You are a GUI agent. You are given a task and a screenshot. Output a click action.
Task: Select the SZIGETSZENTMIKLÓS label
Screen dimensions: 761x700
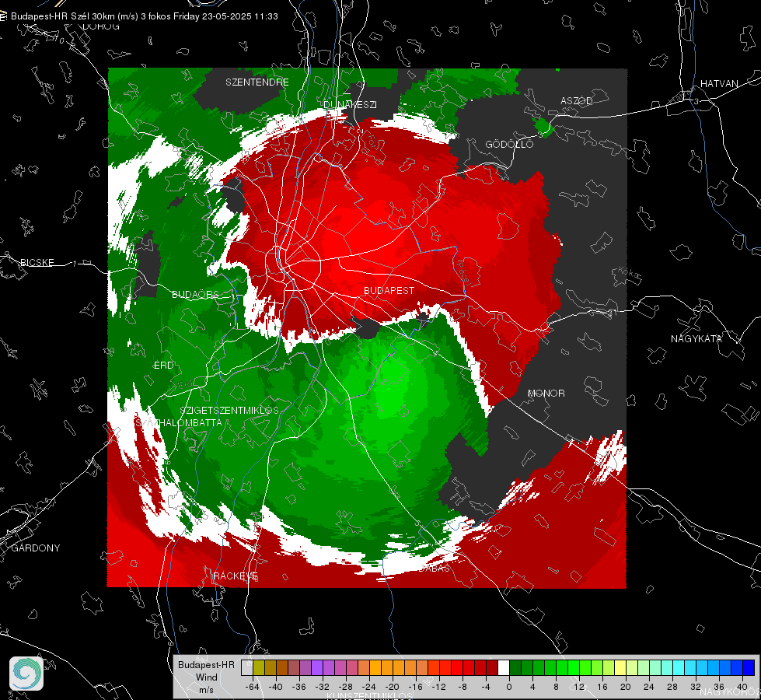[x=229, y=410]
